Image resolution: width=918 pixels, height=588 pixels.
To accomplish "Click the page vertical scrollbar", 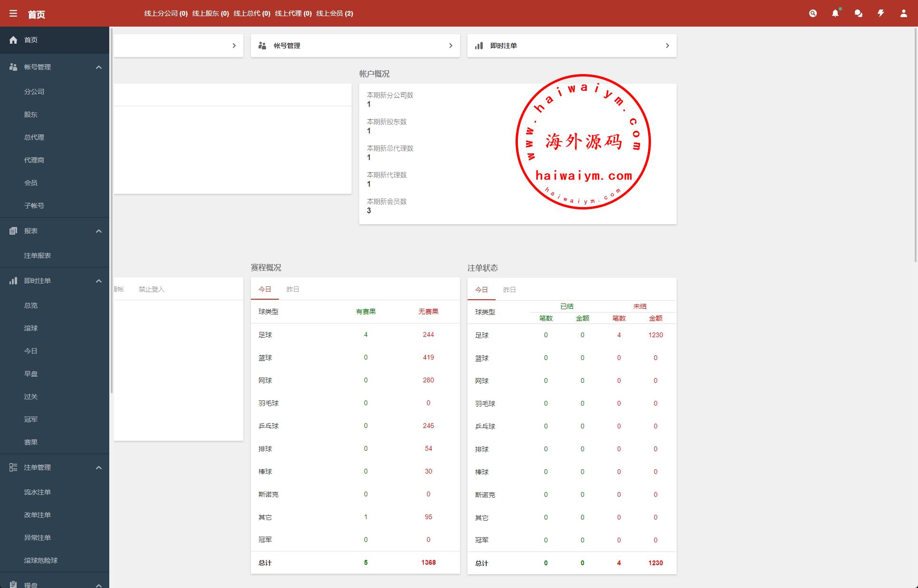I will tap(915, 142).
